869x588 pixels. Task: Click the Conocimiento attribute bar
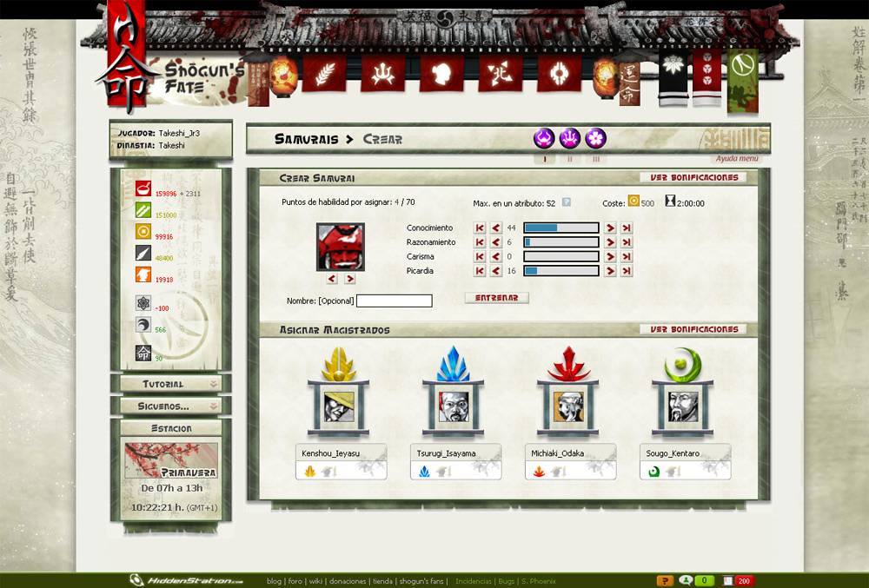[x=561, y=228]
